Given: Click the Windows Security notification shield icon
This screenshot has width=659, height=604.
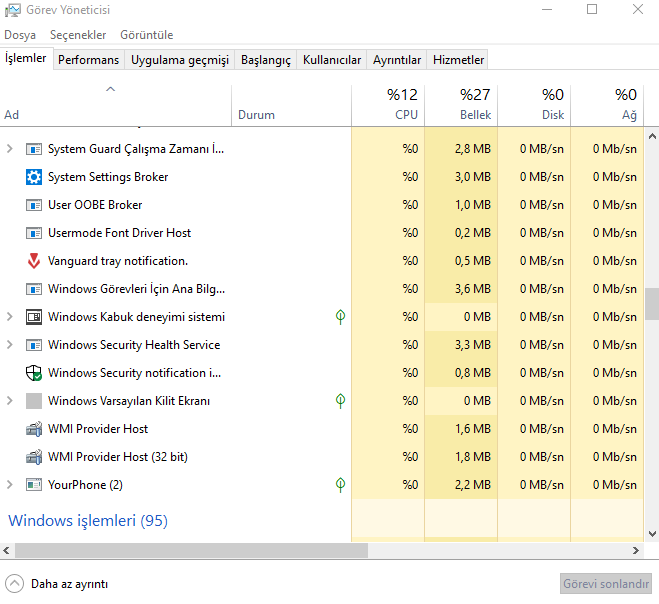Looking at the screenshot, I should pos(33,373).
